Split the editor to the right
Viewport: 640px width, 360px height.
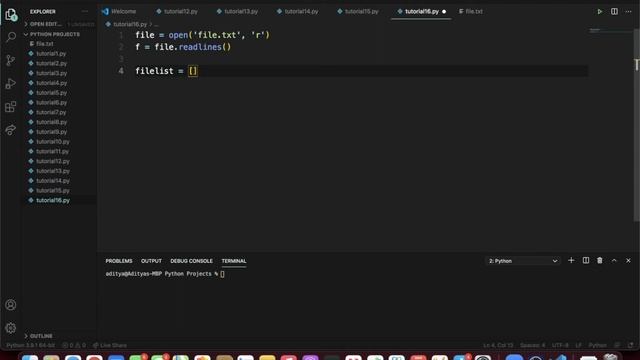(x=614, y=11)
